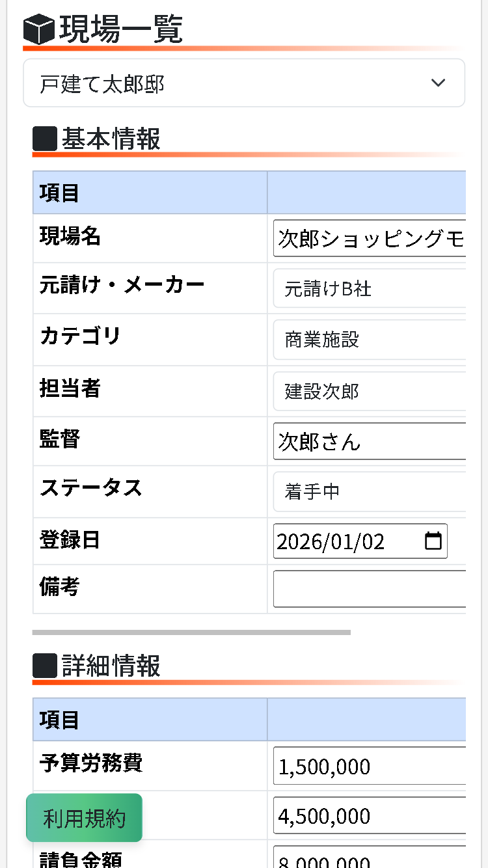Click the 予算労務費 field showing 1,500,000

pos(371,766)
